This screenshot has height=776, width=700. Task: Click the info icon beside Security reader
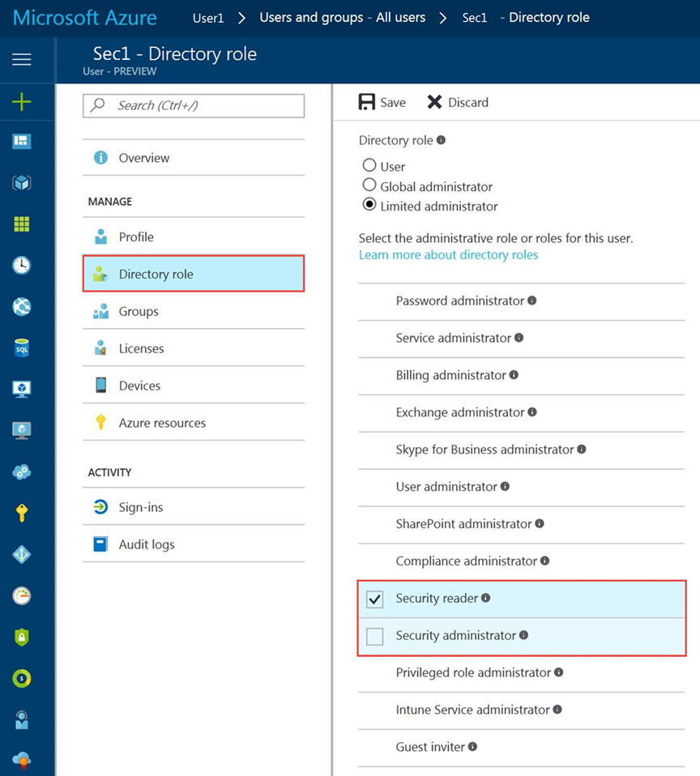pos(486,598)
